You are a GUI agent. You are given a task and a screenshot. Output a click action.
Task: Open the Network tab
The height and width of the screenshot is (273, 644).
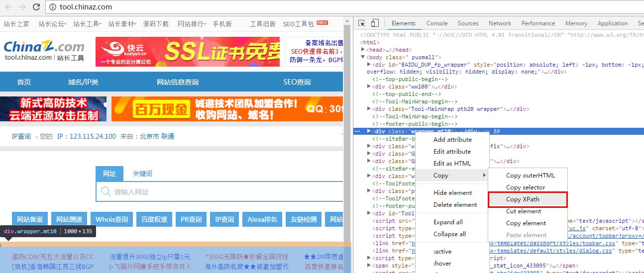(x=500, y=23)
